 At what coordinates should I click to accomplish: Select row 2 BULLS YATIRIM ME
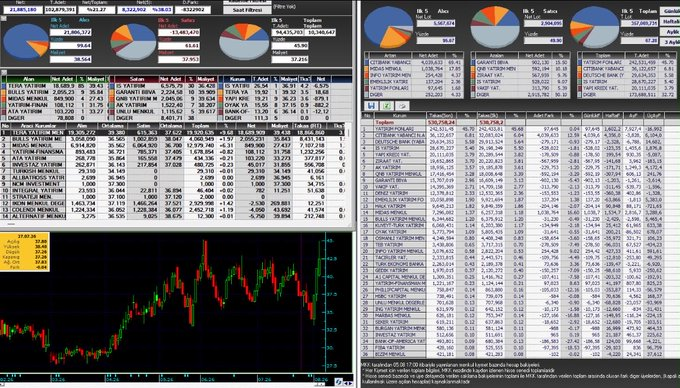pyautogui.click(x=173, y=139)
